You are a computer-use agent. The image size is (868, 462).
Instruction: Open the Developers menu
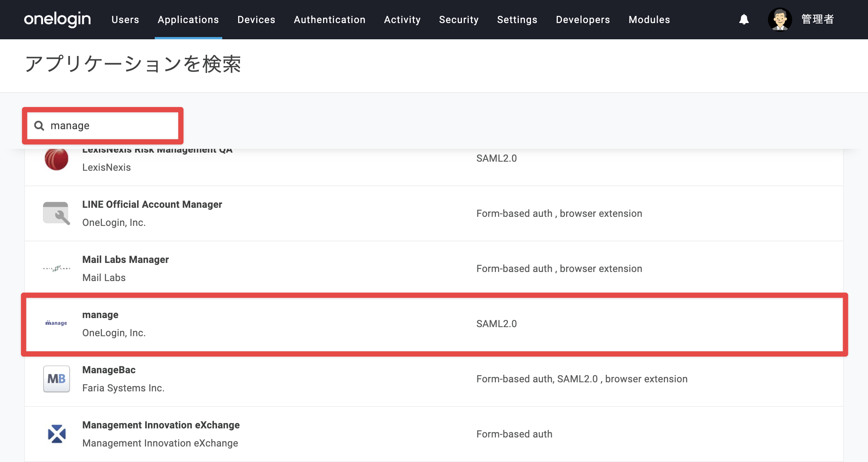pos(583,20)
